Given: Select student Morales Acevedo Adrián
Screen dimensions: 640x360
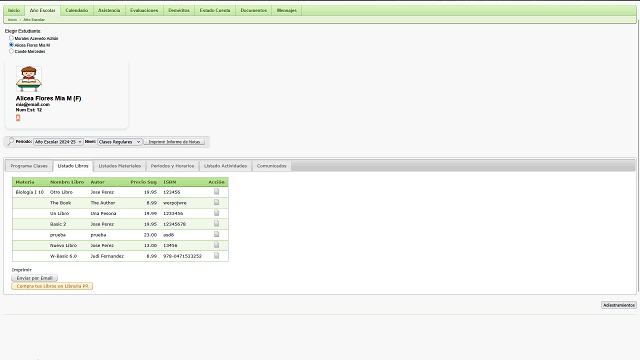Looking at the screenshot, I should pyautogui.click(x=11, y=38).
